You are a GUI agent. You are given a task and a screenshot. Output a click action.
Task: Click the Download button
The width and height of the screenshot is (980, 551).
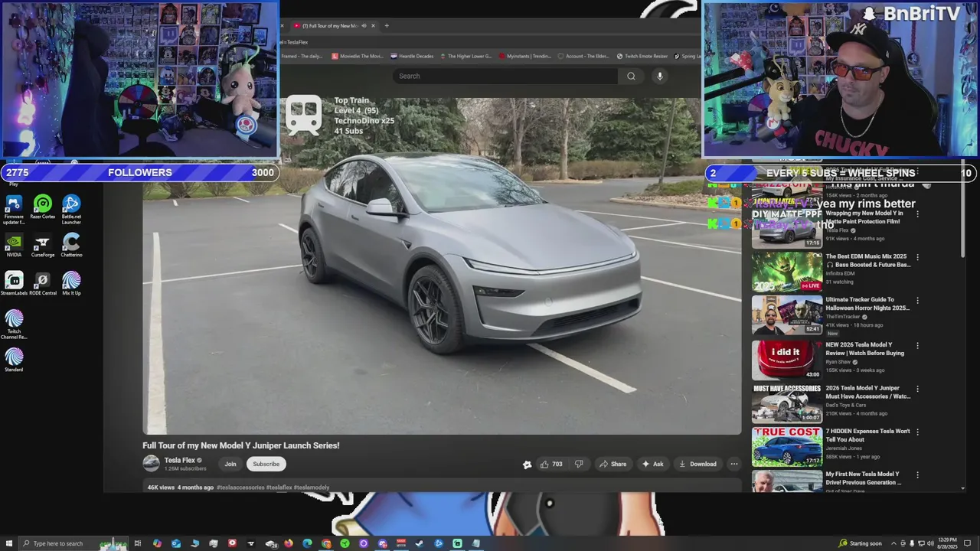697,464
